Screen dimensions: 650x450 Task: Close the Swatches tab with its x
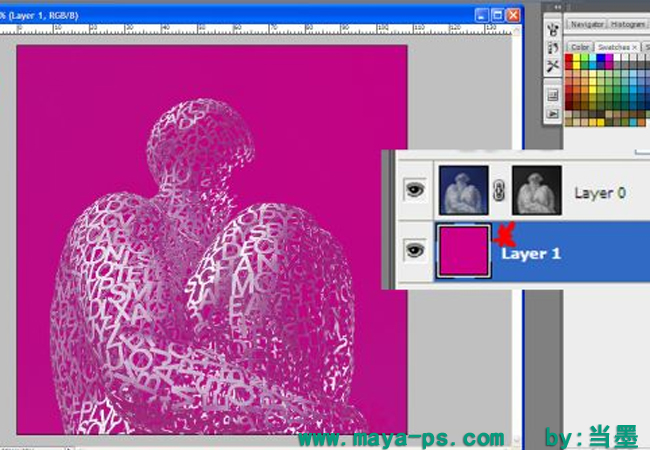(635, 47)
